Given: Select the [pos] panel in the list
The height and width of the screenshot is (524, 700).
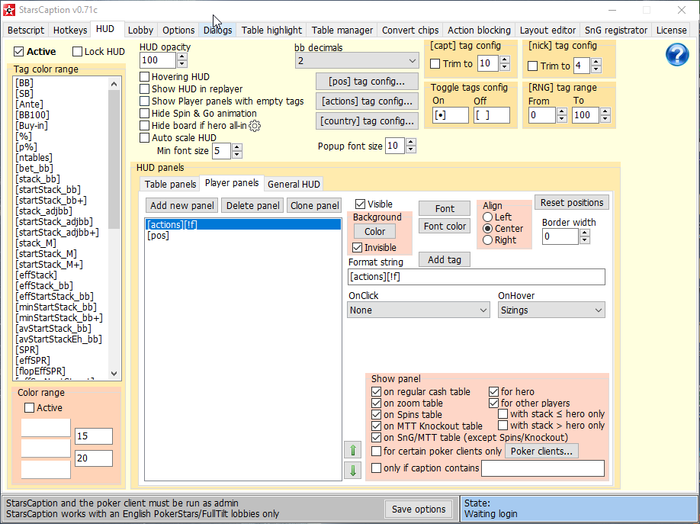Looking at the screenshot, I should pos(158,236).
